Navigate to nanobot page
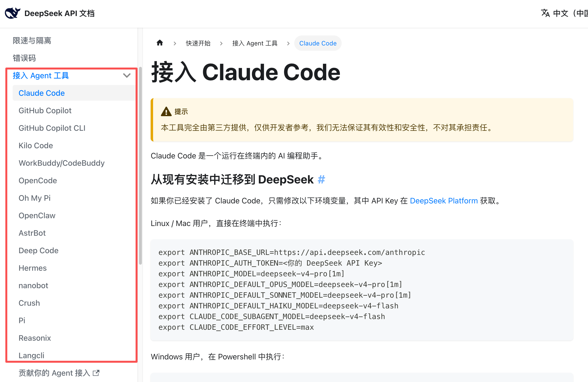This screenshot has height=382, width=588. (33, 285)
